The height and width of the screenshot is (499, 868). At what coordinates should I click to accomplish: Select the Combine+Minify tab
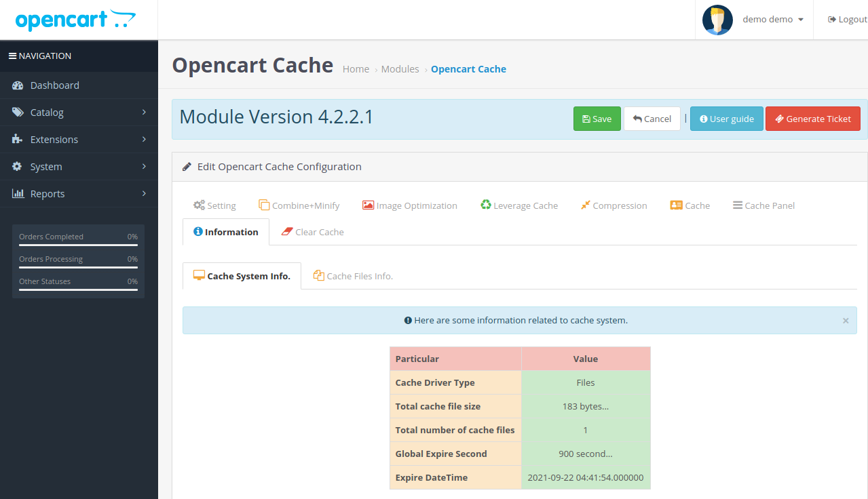click(299, 205)
